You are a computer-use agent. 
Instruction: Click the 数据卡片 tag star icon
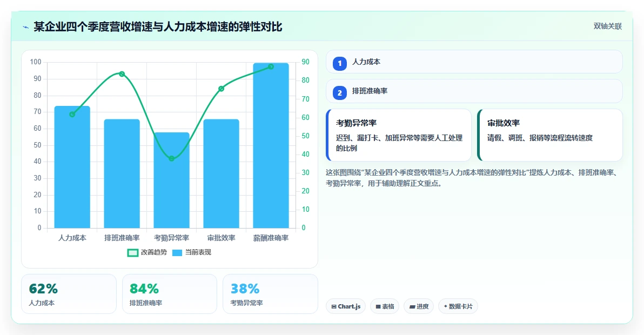pos(446,306)
